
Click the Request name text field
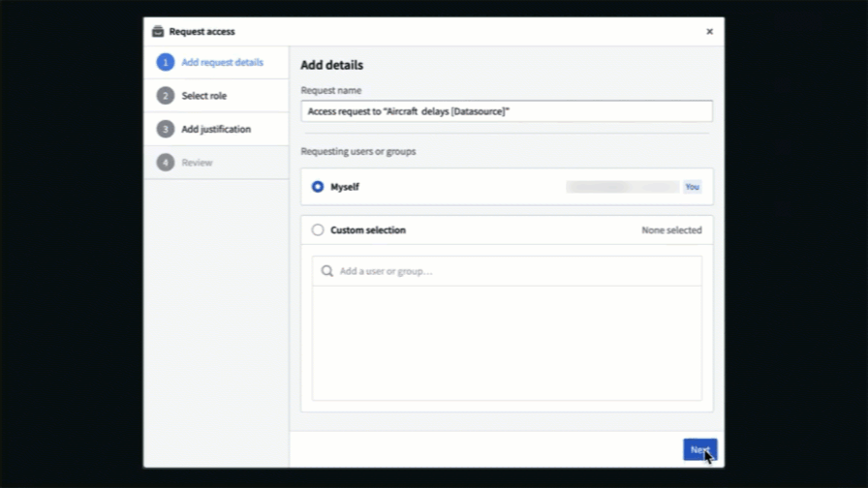(x=507, y=111)
